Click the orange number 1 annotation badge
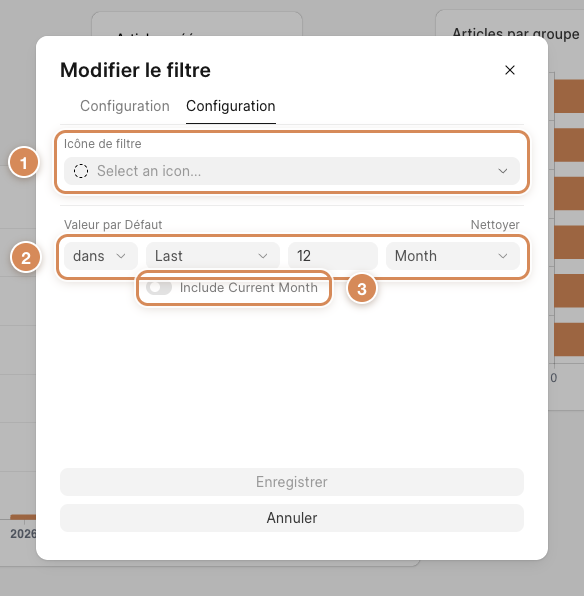 pyautogui.click(x=24, y=163)
